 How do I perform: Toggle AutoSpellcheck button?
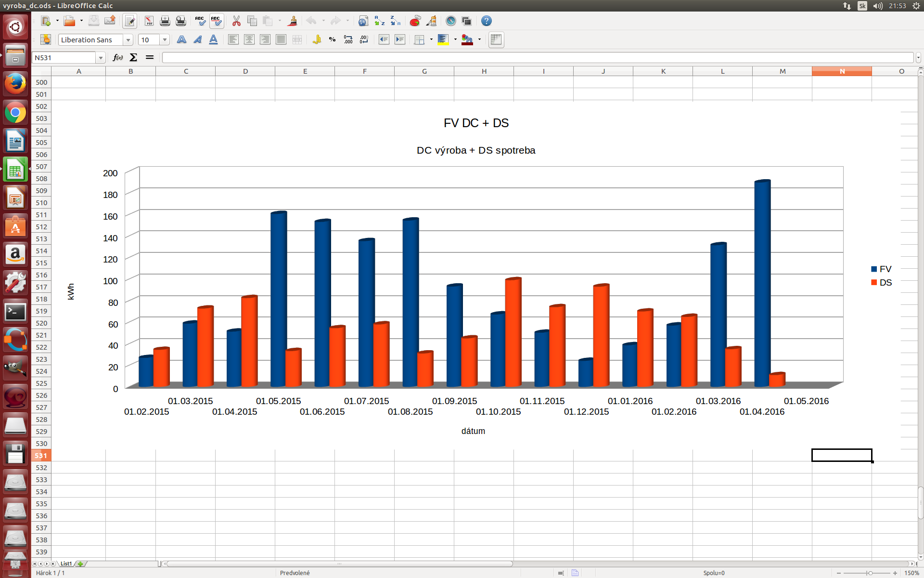(216, 21)
